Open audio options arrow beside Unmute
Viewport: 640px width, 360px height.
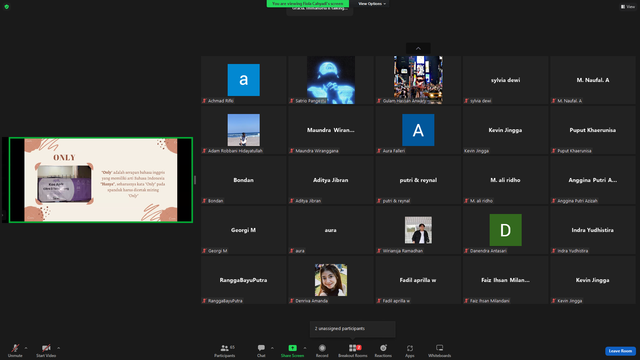coord(26,348)
